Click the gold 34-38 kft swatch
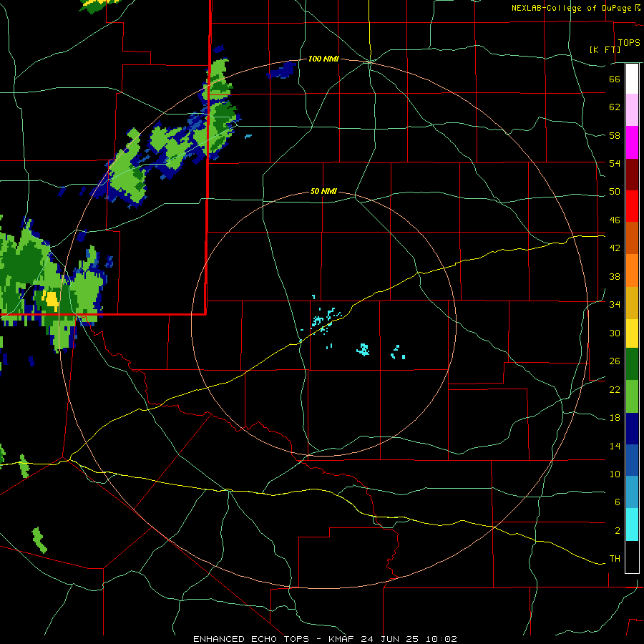 632,303
